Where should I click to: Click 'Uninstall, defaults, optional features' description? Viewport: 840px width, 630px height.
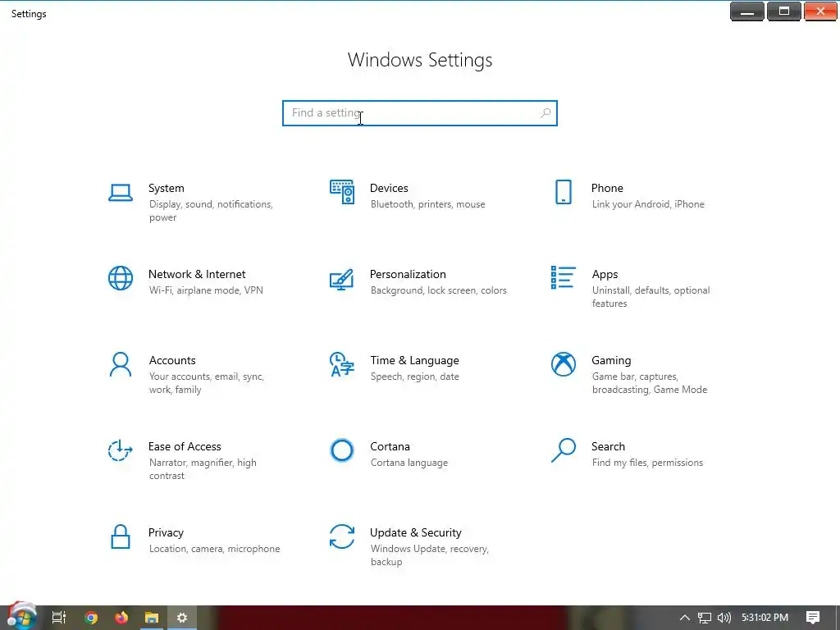651,297
